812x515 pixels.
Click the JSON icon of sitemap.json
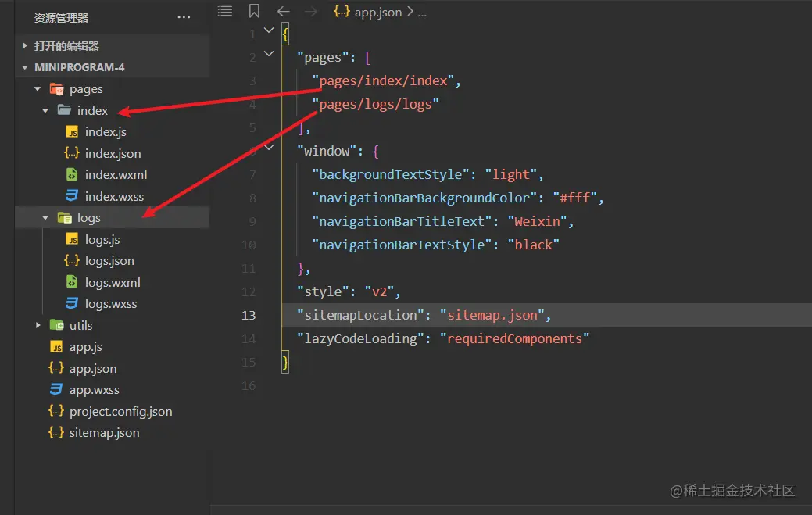pyautogui.click(x=56, y=432)
